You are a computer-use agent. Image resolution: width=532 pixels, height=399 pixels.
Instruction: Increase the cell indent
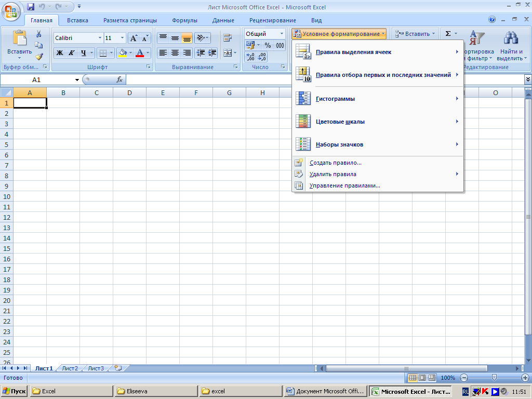click(x=212, y=52)
